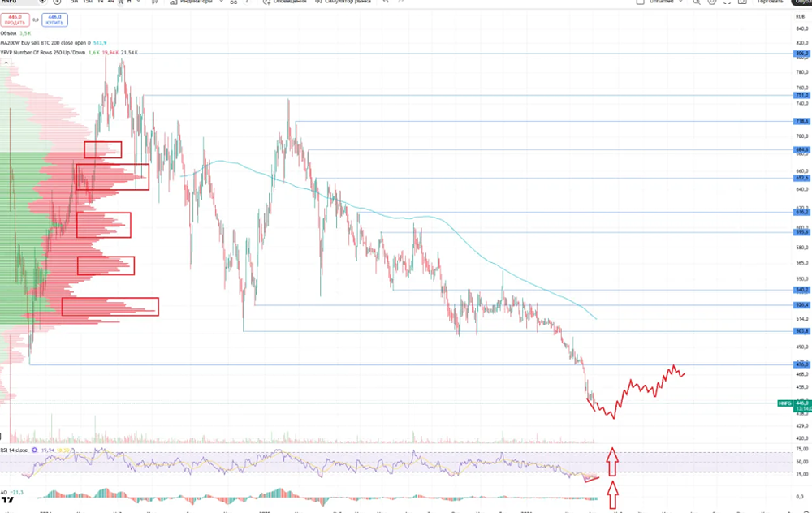Click the MA200W value 513,9
Image resolution: width=812 pixels, height=513 pixels.
(x=100, y=43)
